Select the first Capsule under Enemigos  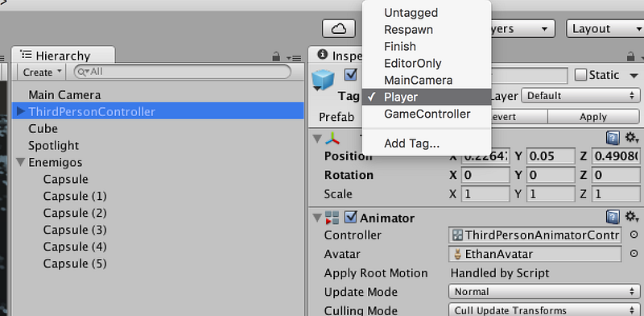158,180
